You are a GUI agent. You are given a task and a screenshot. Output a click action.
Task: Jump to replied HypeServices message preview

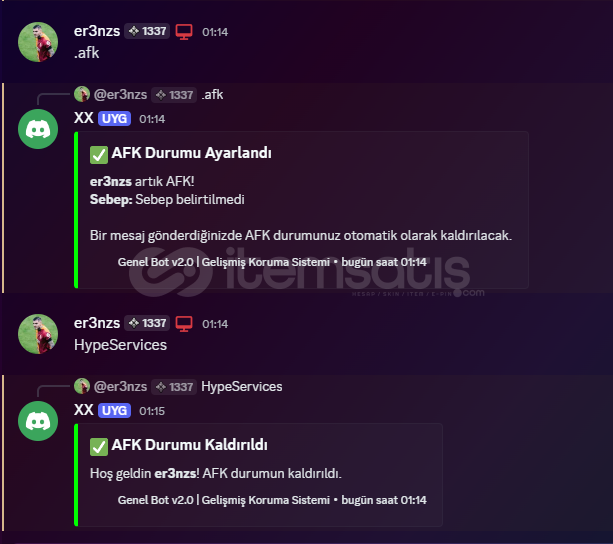pyautogui.click(x=242, y=387)
